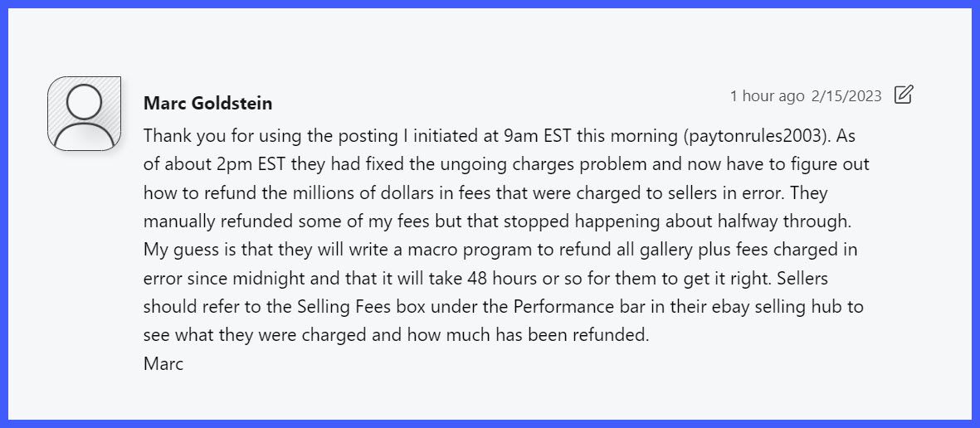Click the 'Marc' signature below the post
Screen dimensions: 980x428
coord(163,363)
